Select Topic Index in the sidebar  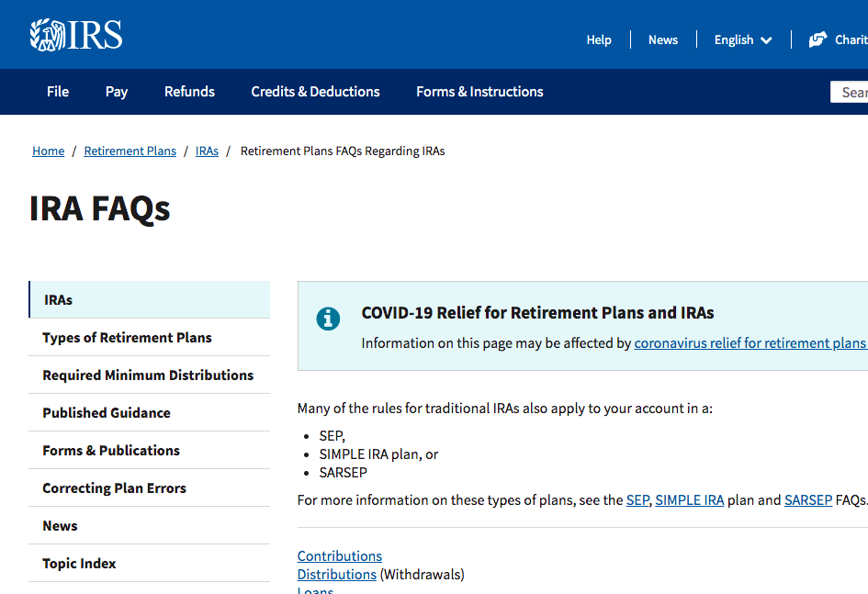150,563
